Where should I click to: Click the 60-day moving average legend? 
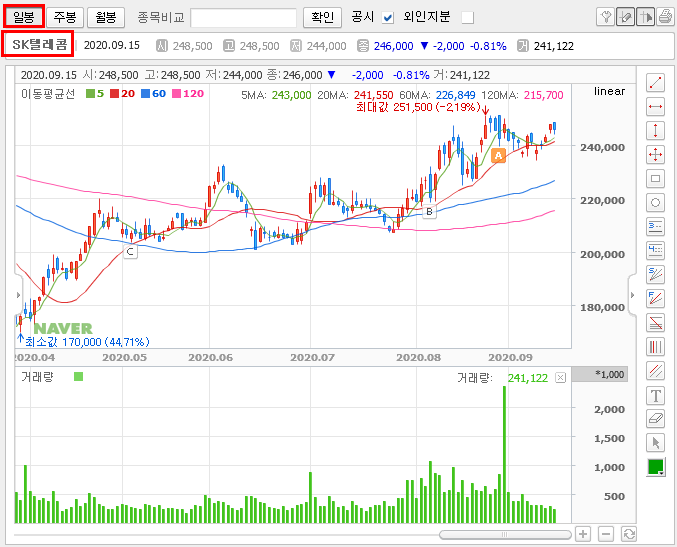[153, 94]
